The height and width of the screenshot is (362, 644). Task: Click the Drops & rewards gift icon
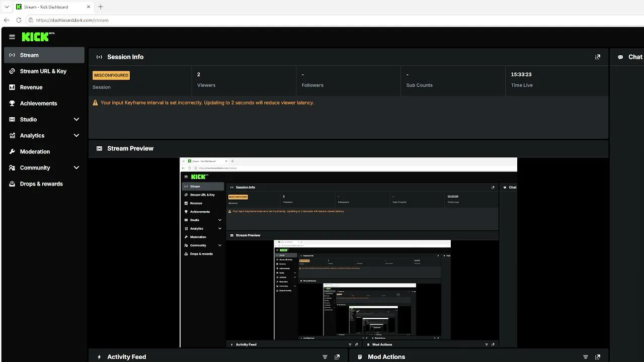point(12,184)
